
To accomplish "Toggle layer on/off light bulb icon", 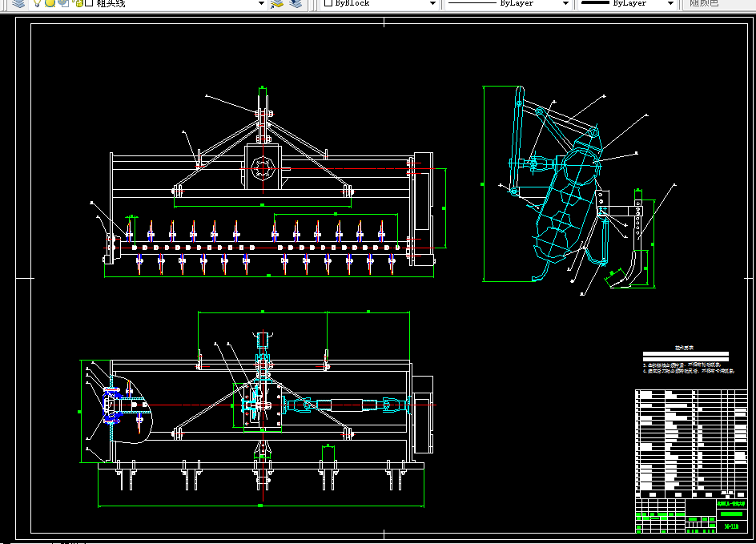I will click(37, 3).
